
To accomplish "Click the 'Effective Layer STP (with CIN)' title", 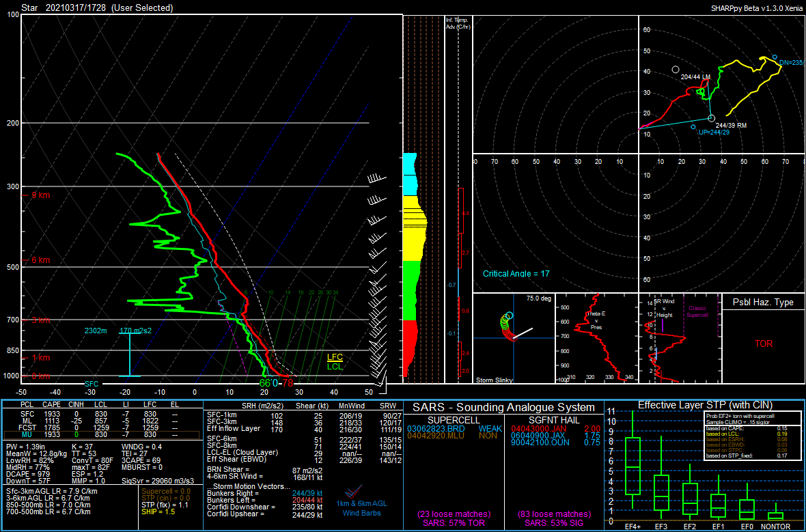I will (x=705, y=405).
